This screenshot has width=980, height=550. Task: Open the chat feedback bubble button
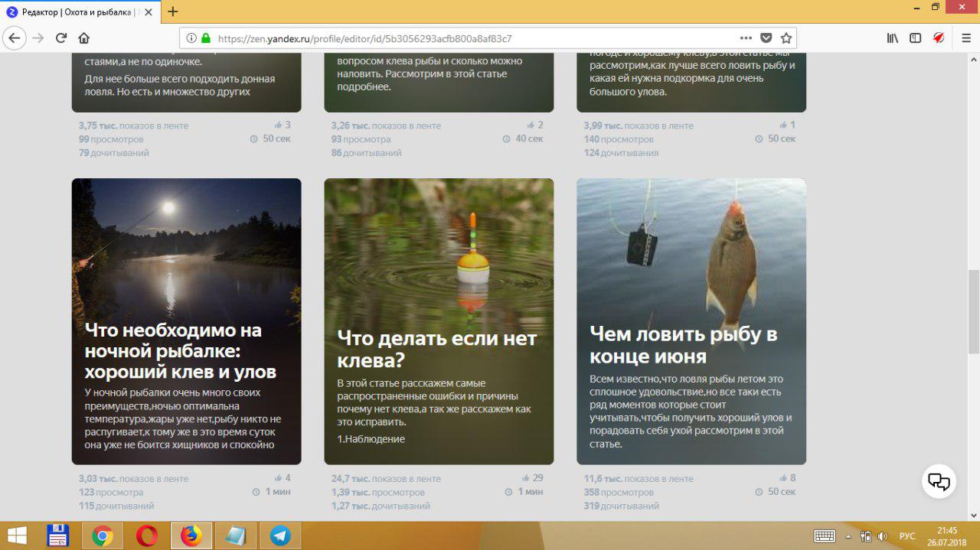click(x=939, y=481)
